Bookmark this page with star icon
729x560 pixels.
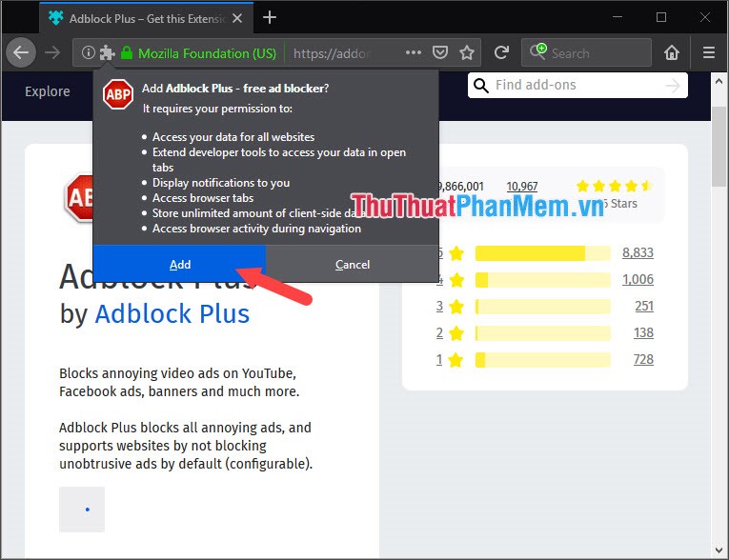467,52
